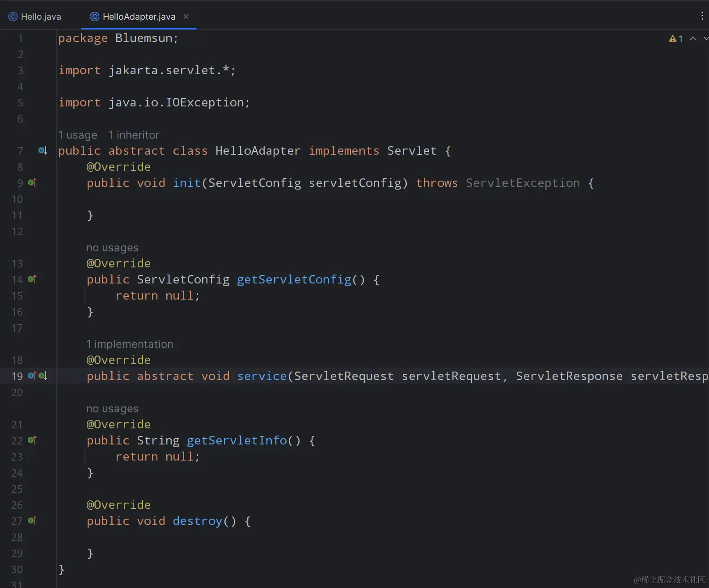Click the abstract keyword on the service line
This screenshot has width=709, height=588.
tap(165, 376)
